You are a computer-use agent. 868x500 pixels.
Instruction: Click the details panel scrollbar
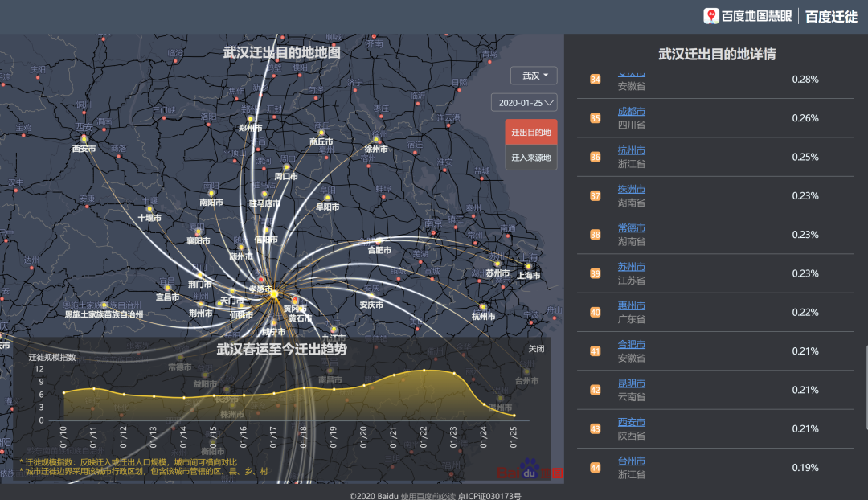866,387
